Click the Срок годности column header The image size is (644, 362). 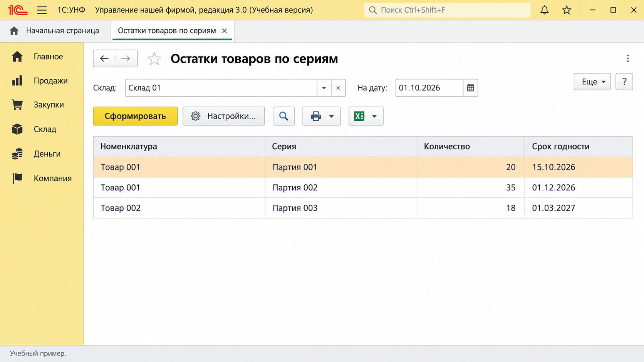[x=579, y=147]
